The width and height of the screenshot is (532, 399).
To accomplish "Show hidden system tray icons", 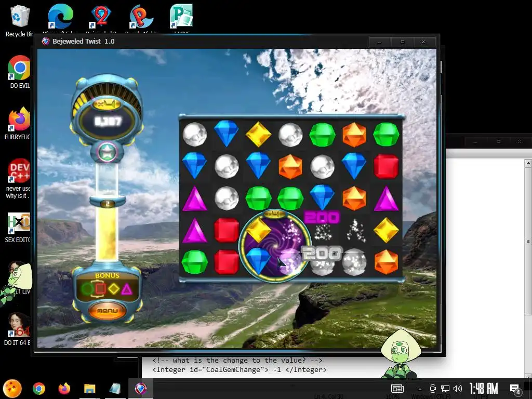I will [x=420, y=389].
